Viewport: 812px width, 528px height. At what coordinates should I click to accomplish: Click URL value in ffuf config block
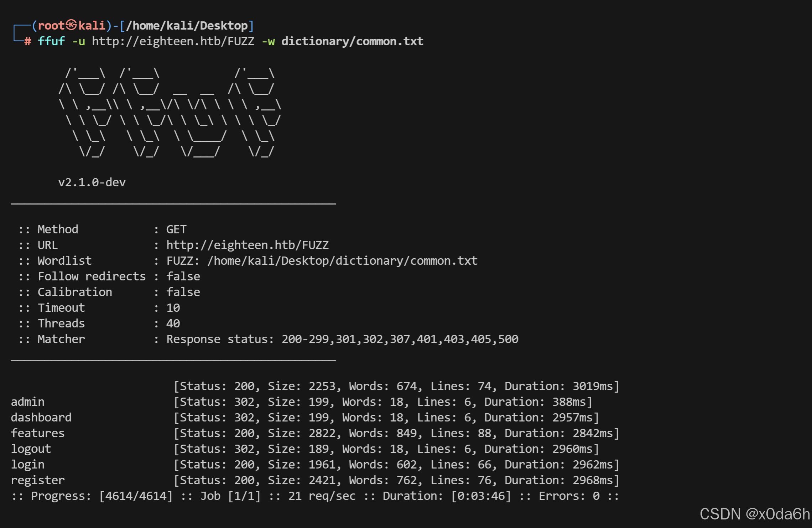(247, 245)
